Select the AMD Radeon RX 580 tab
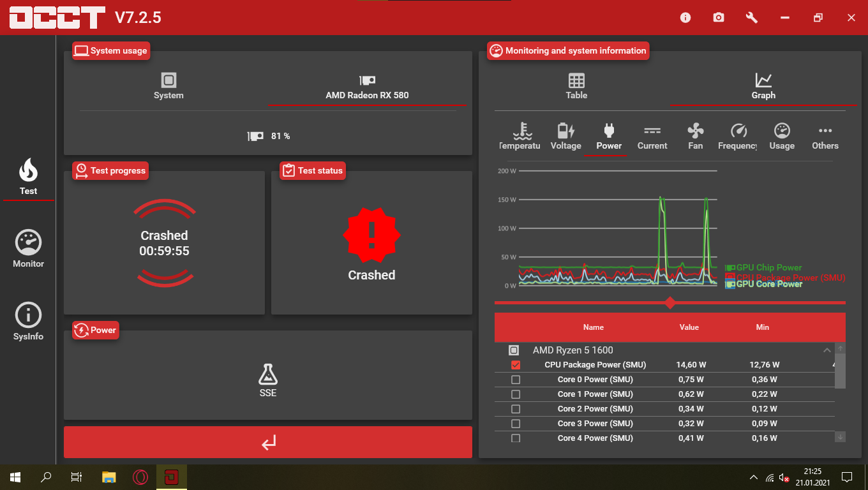Image resolution: width=868 pixels, height=490 pixels. pos(367,87)
